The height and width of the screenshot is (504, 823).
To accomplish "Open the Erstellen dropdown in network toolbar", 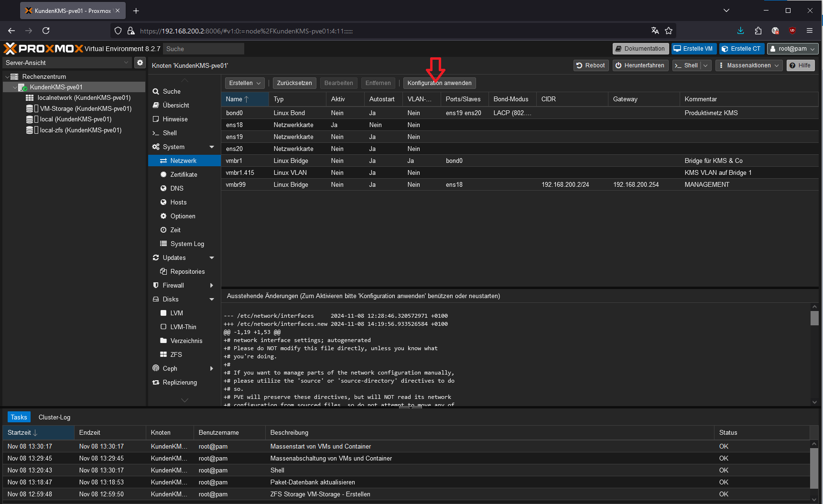I will click(x=244, y=83).
